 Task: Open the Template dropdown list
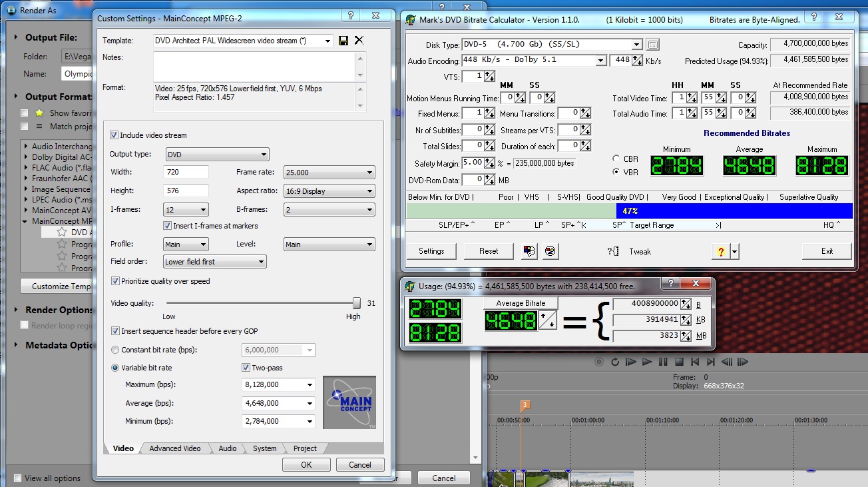pyautogui.click(x=328, y=41)
